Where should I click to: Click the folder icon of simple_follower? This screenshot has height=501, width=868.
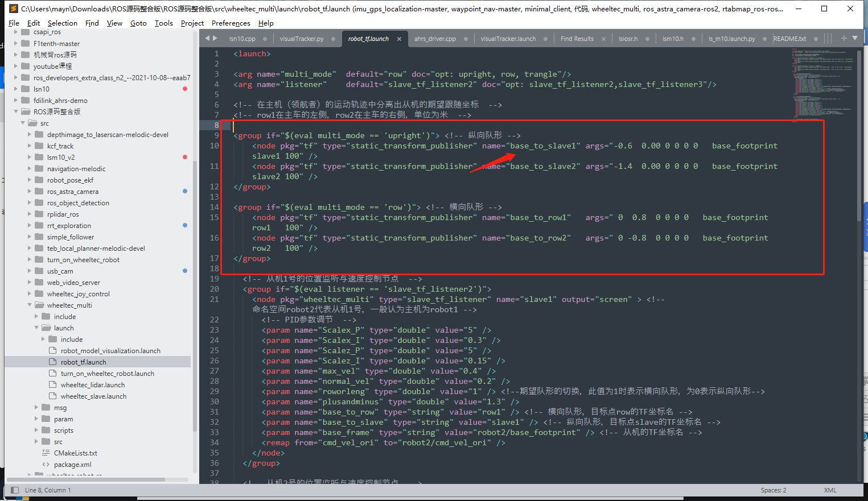click(x=39, y=237)
